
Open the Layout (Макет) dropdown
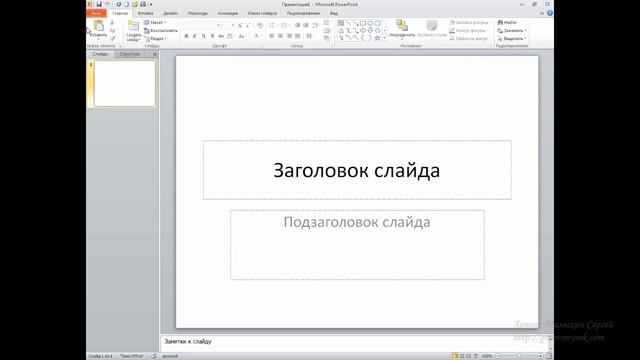click(x=155, y=22)
